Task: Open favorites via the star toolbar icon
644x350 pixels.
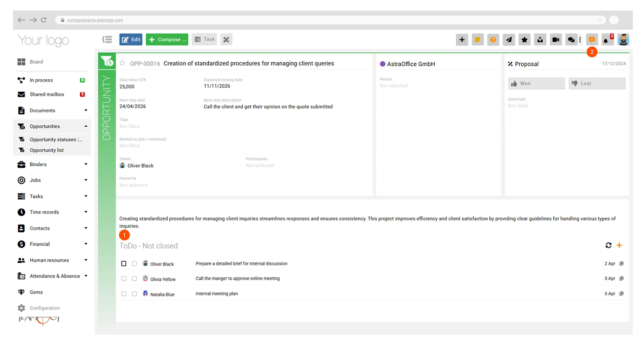Action: [524, 39]
